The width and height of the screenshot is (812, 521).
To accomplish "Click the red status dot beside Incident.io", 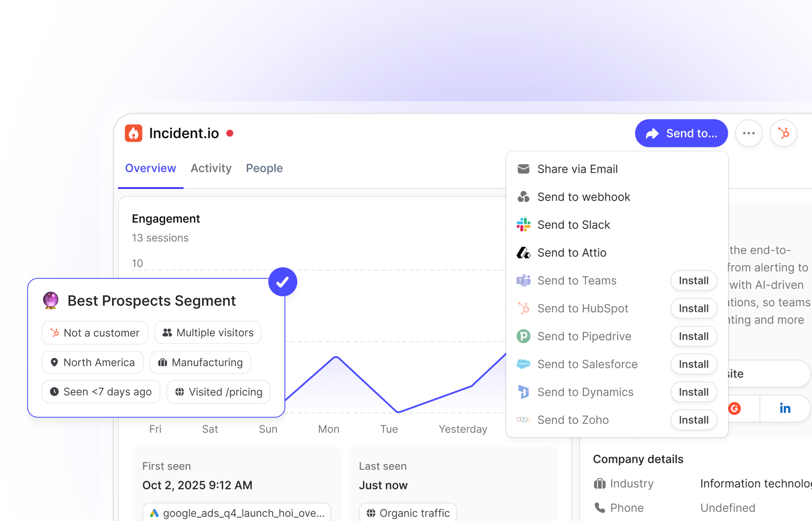I will tap(230, 133).
